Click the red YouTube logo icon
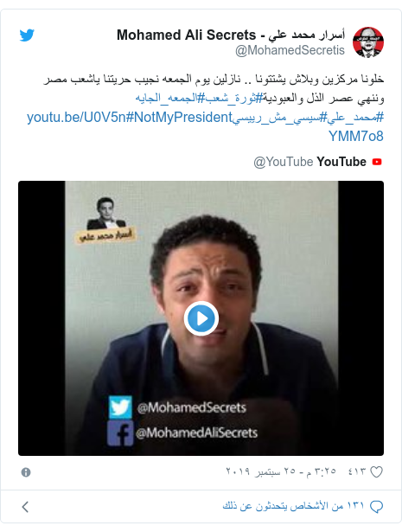The width and height of the screenshot is (402, 532). click(377, 162)
